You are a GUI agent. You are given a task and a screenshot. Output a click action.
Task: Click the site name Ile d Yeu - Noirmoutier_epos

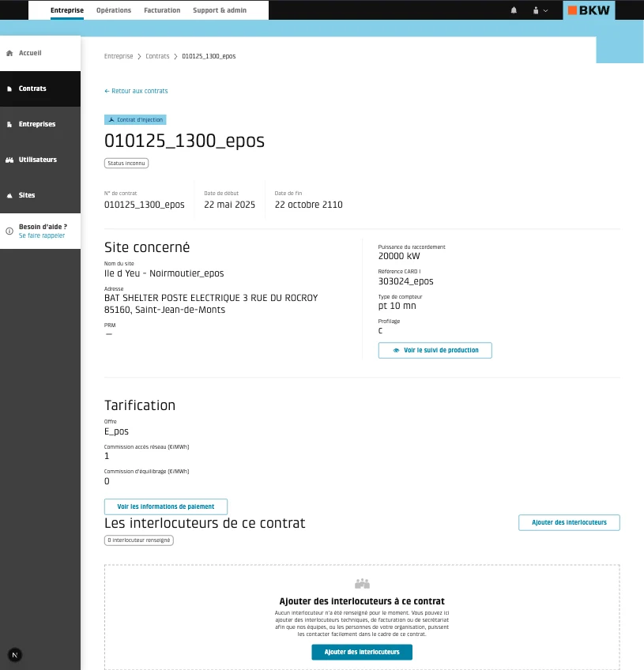click(x=164, y=273)
